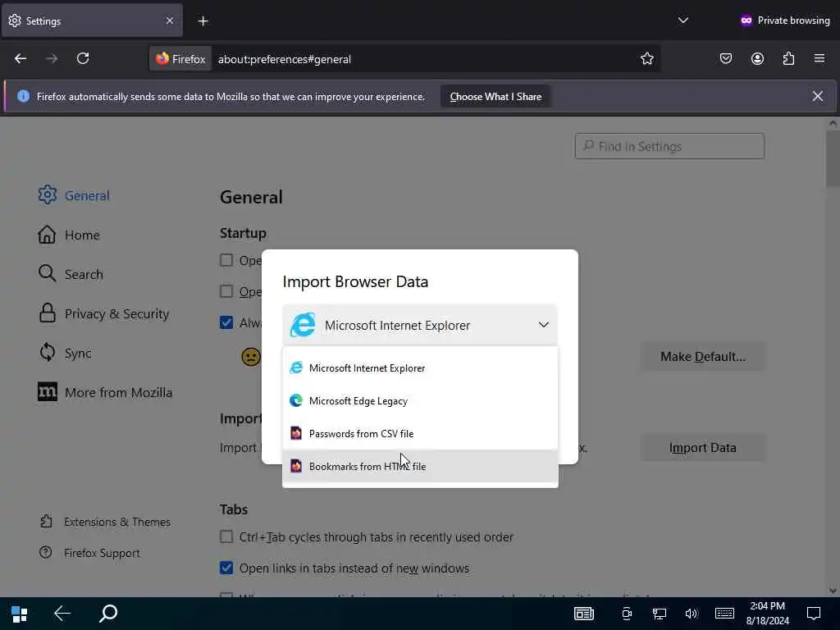Click the Firefox identity icon in address bar
This screenshot has width=840, height=630.
180,59
